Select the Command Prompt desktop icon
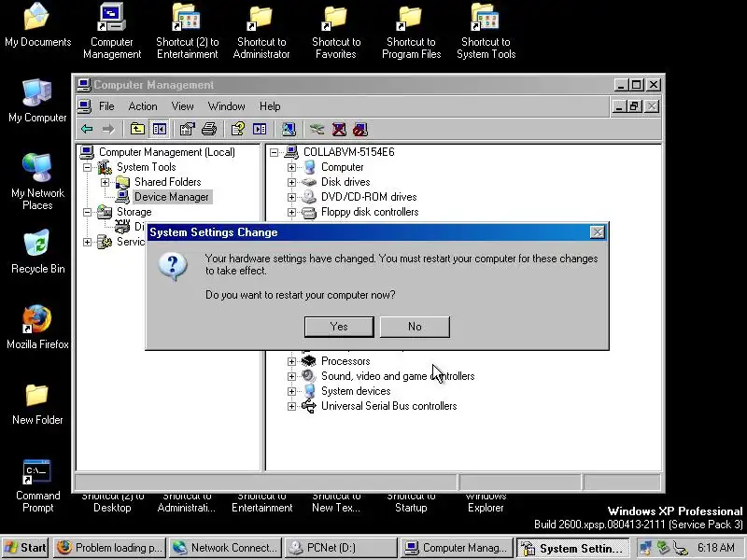The image size is (747, 560). (x=37, y=485)
